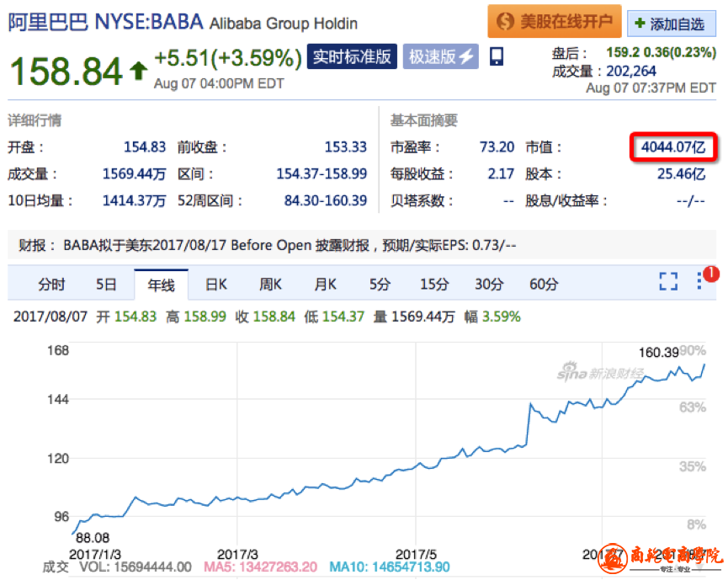Click the volume value 1569.44万 in details
The height and width of the screenshot is (580, 728).
[134, 174]
